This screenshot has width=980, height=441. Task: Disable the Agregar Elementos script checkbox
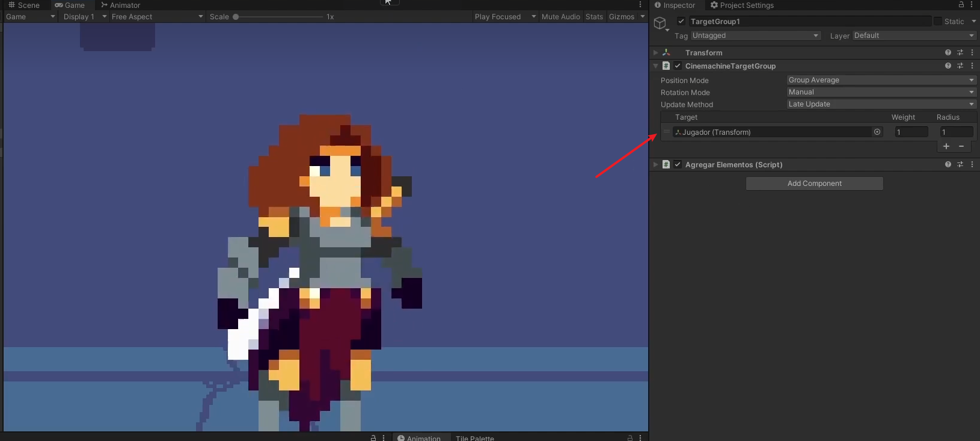click(x=678, y=164)
